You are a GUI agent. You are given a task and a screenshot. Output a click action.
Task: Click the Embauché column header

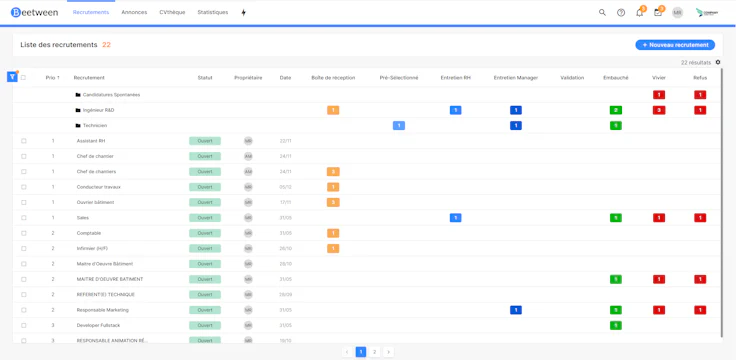point(616,78)
